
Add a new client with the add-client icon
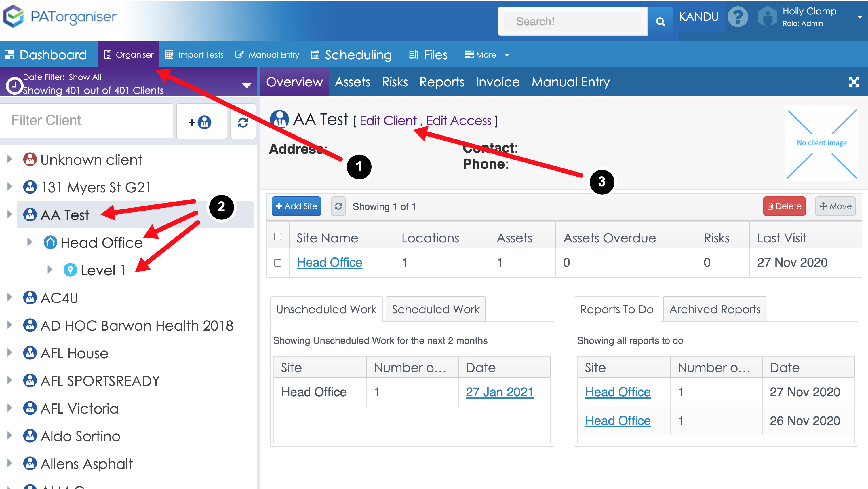[201, 122]
